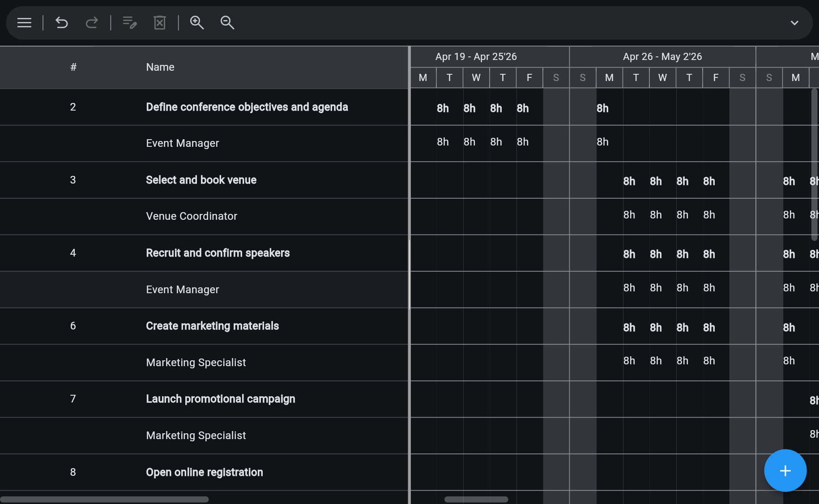
Task: Click an 8h cell in the Event Manager row
Action: [x=443, y=141]
